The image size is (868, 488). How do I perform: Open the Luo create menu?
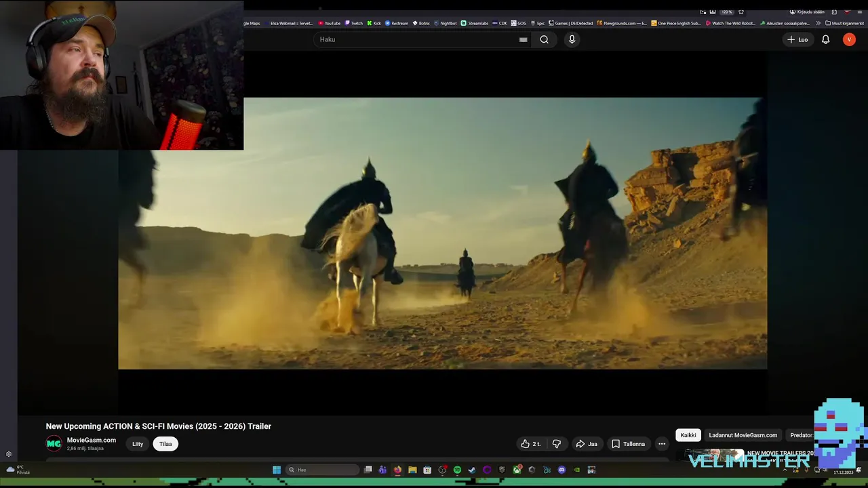click(797, 39)
